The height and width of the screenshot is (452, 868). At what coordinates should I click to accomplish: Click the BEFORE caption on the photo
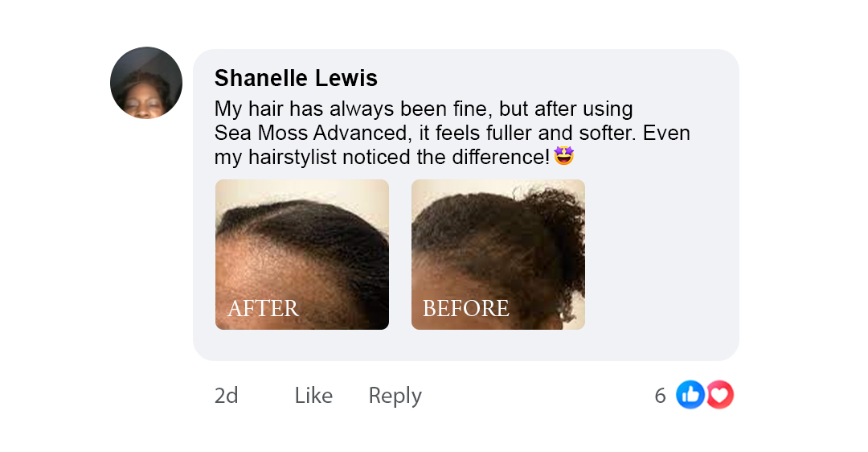coord(465,309)
